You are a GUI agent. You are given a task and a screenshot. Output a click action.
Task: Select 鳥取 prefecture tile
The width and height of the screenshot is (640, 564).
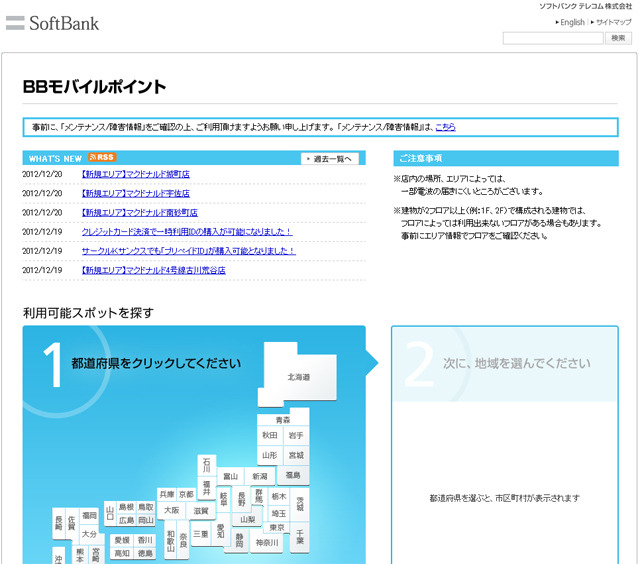pyautogui.click(x=145, y=507)
